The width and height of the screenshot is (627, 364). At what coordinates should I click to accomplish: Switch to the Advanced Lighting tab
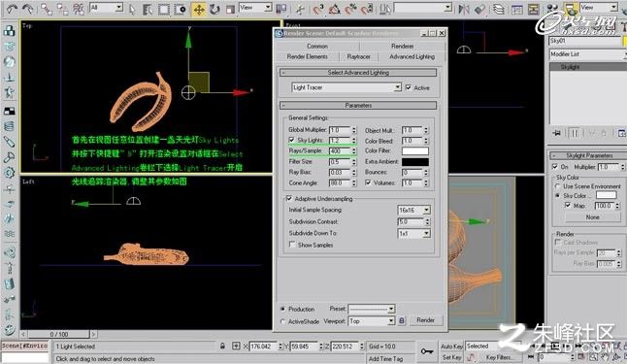pos(412,57)
